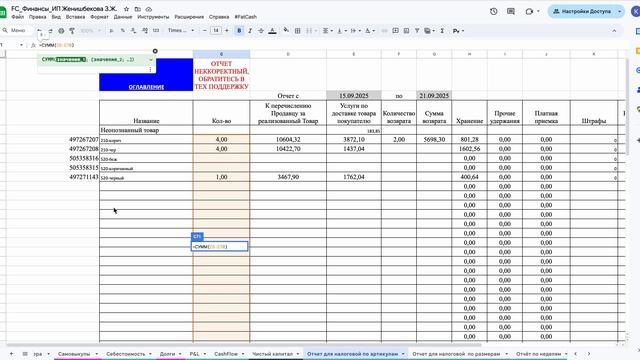Open horizontal align dropdown

coord(327,31)
